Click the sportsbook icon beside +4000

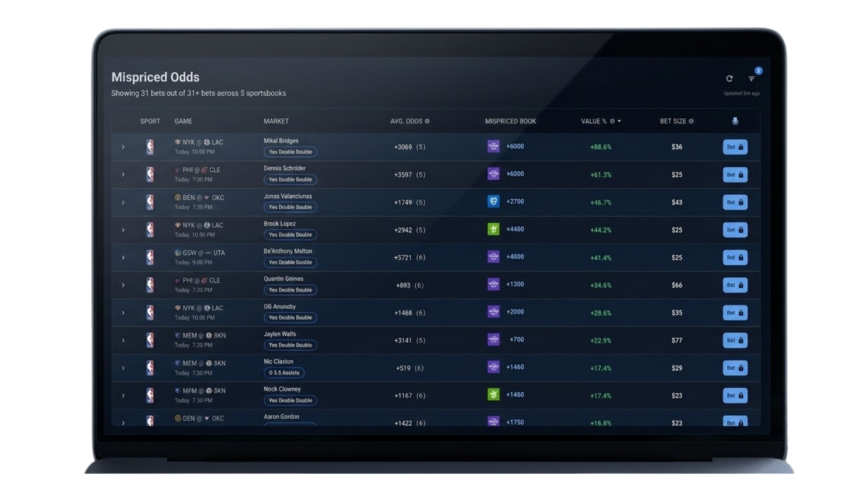pyautogui.click(x=493, y=257)
